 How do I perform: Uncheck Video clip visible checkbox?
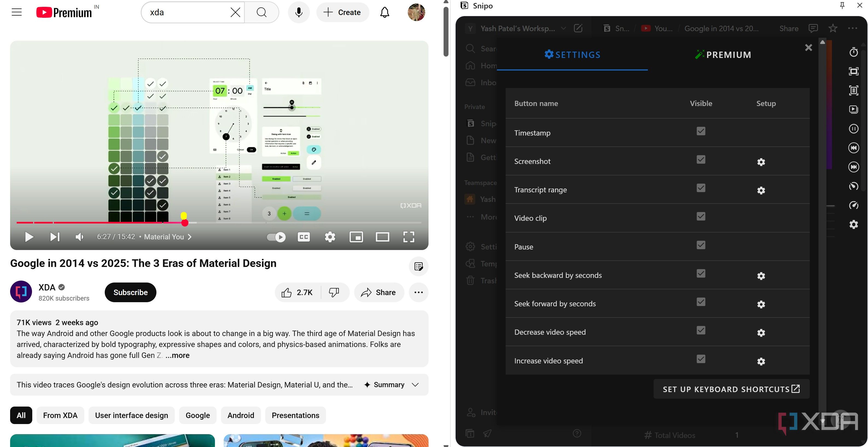(701, 216)
